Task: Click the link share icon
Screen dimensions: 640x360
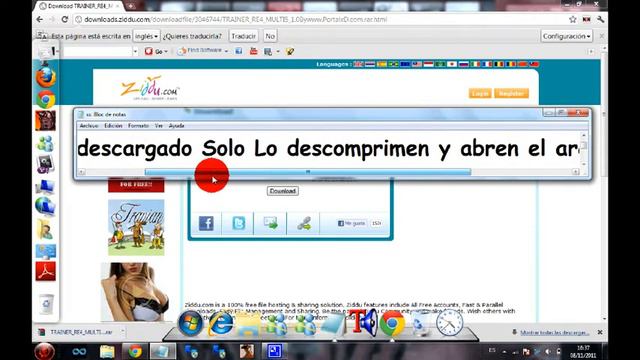Action: click(x=304, y=223)
